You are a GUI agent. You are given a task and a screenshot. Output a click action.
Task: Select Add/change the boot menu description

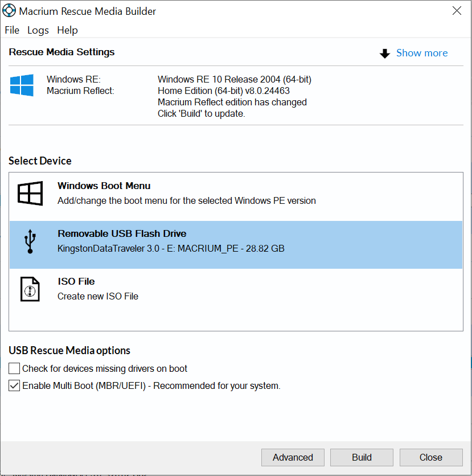pyautogui.click(x=186, y=200)
